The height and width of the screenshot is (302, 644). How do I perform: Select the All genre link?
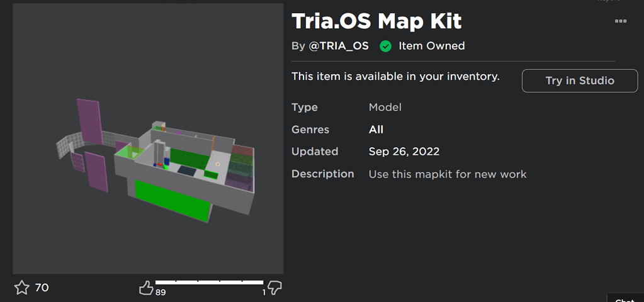point(376,130)
